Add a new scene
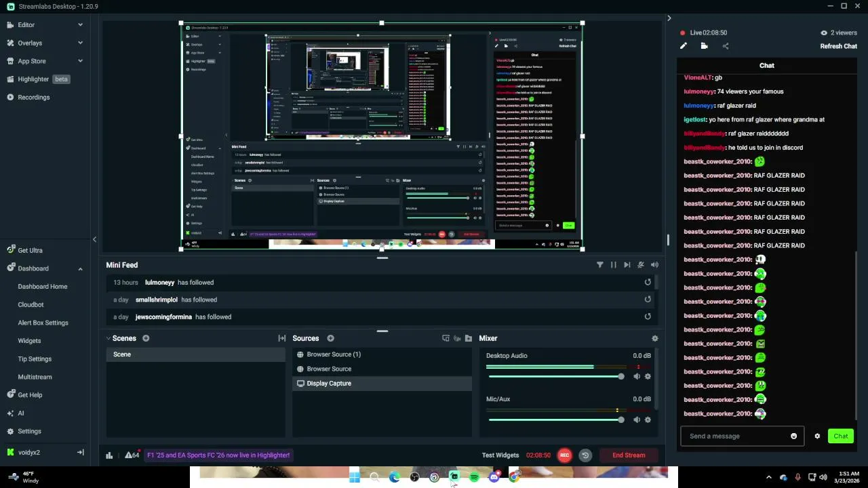This screenshot has width=868, height=488. click(146, 338)
